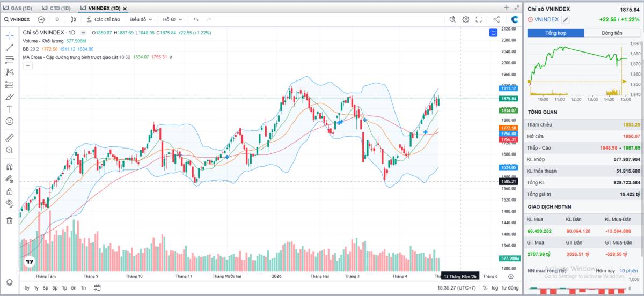Collapse the chart panel with shrink arrows
644x296 pixels.
click(x=516, y=8)
